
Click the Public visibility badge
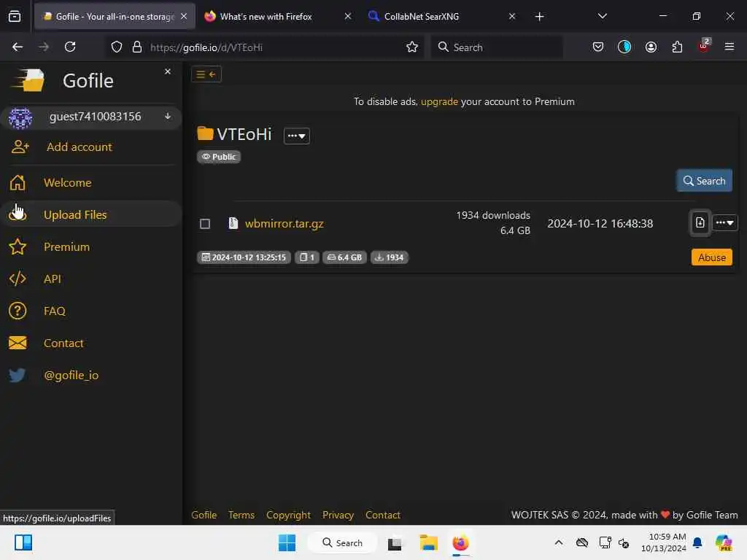(219, 157)
